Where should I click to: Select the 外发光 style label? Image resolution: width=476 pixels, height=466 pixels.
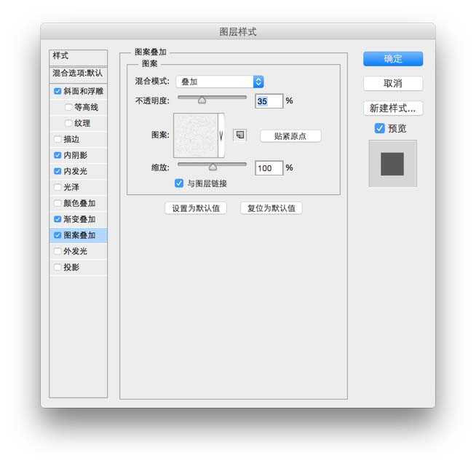pyautogui.click(x=75, y=251)
